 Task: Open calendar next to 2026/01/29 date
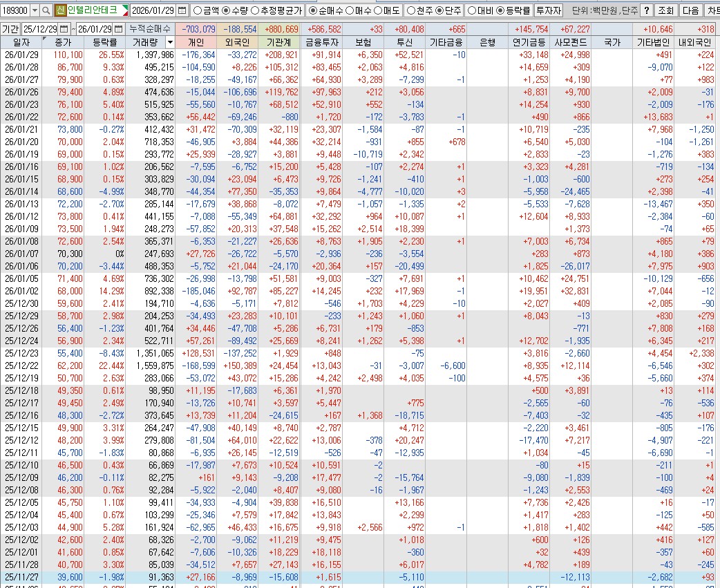point(182,10)
